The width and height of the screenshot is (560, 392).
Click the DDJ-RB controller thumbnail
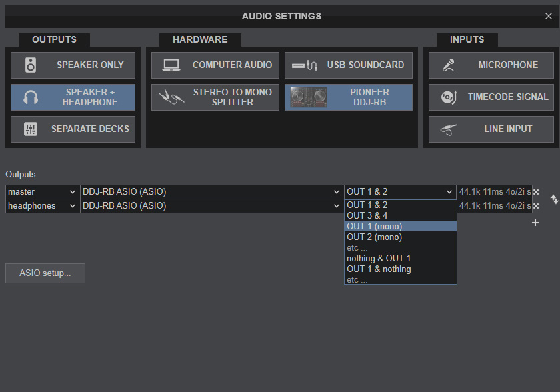(309, 97)
